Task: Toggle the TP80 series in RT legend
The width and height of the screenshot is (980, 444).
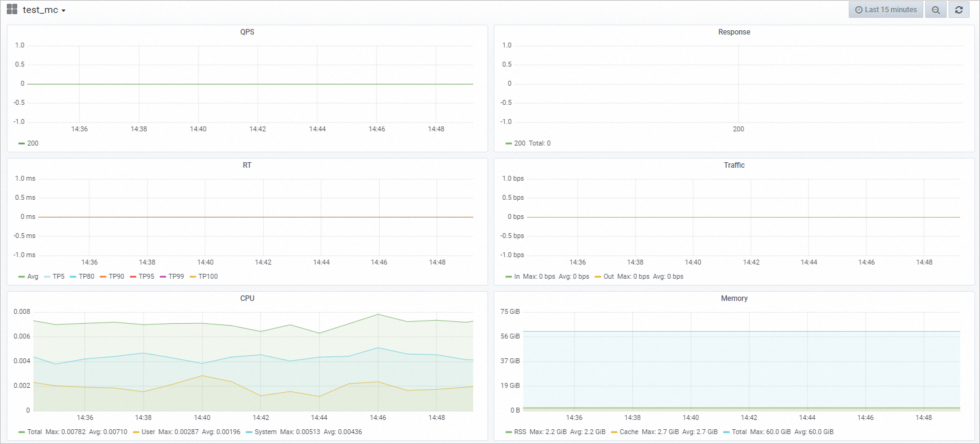Action: coord(86,276)
